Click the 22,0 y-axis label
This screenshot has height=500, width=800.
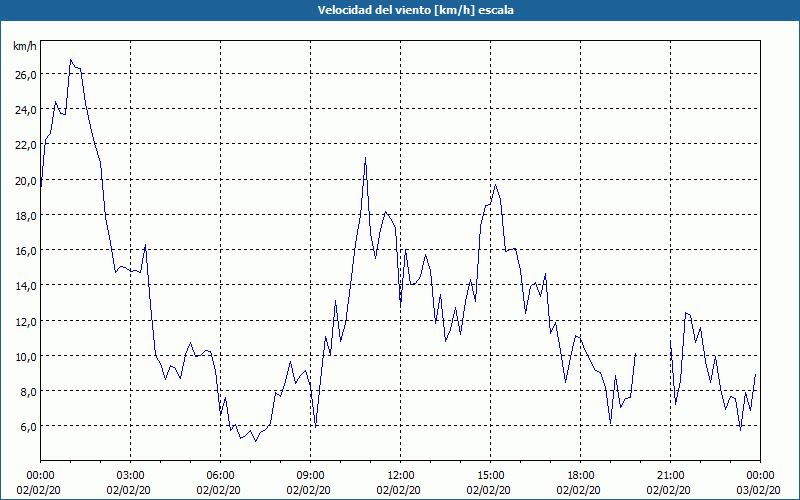tap(26, 145)
